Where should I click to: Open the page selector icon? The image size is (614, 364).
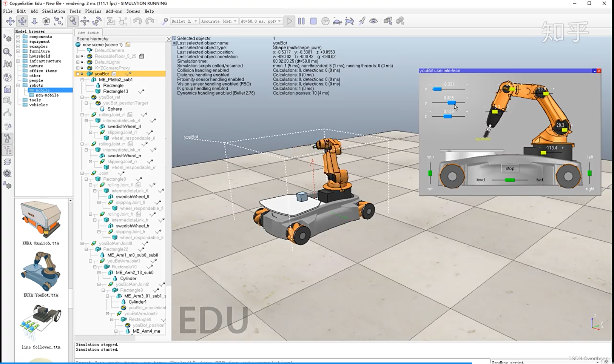(x=388, y=21)
